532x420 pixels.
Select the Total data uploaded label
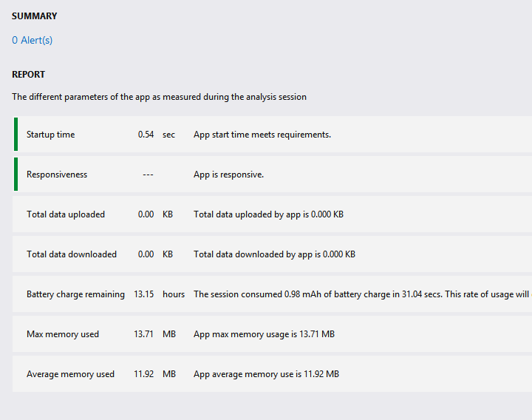tap(66, 214)
